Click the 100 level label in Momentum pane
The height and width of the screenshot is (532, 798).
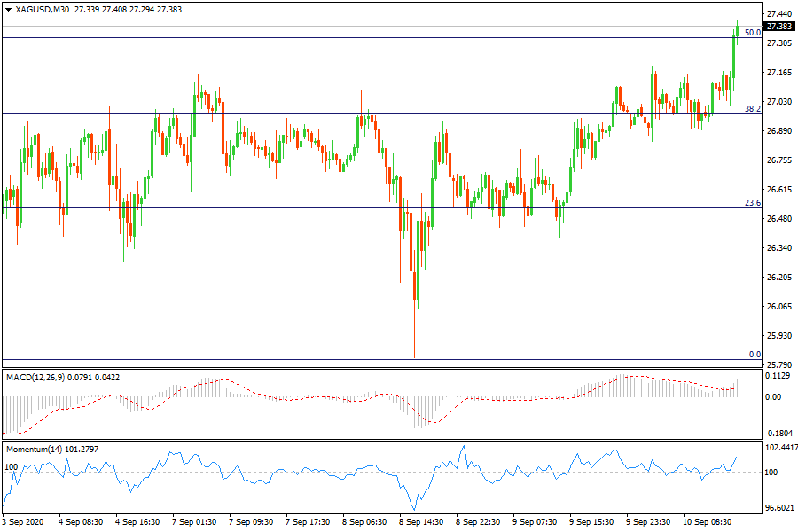[x=12, y=465]
